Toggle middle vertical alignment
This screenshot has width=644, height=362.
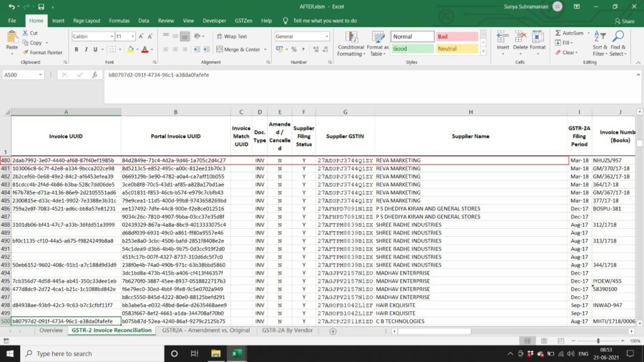coord(175,36)
